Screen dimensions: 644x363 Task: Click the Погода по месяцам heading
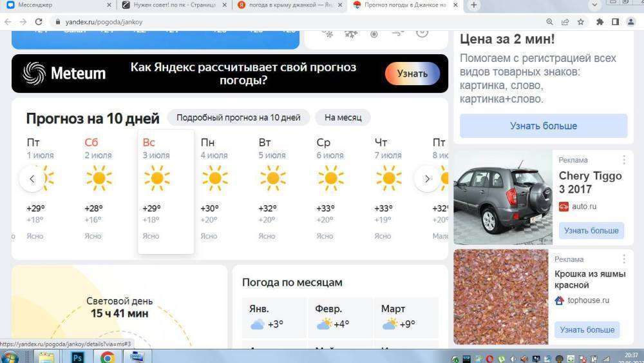[292, 282]
